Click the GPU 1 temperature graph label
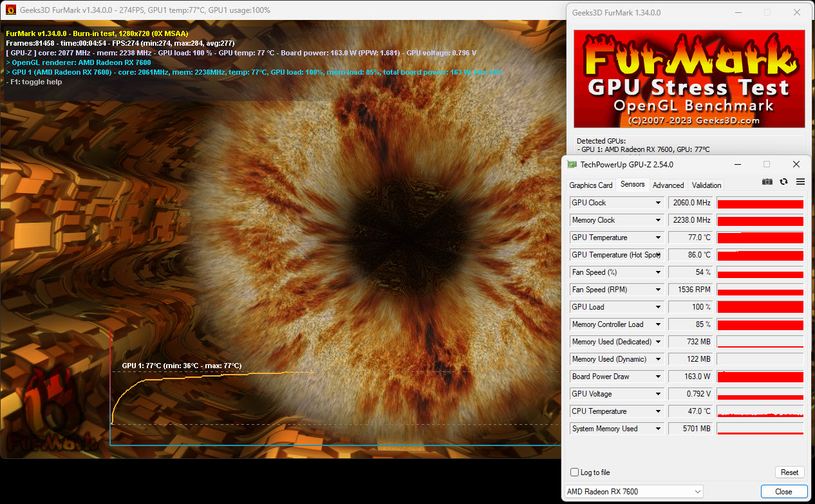 182,366
